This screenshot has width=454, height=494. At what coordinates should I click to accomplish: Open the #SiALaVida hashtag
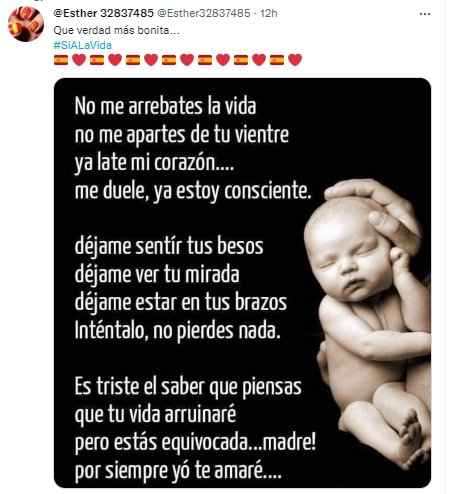(x=82, y=45)
